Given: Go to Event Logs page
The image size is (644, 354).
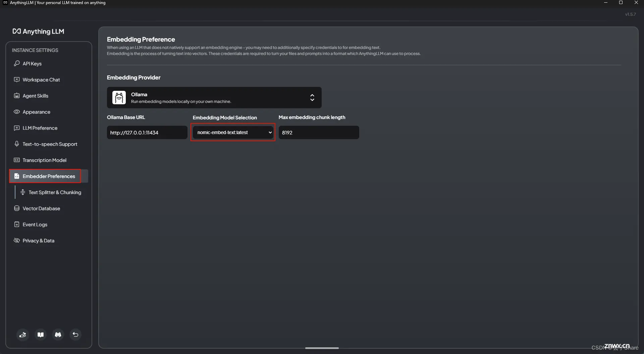Looking at the screenshot, I should (49, 224).
